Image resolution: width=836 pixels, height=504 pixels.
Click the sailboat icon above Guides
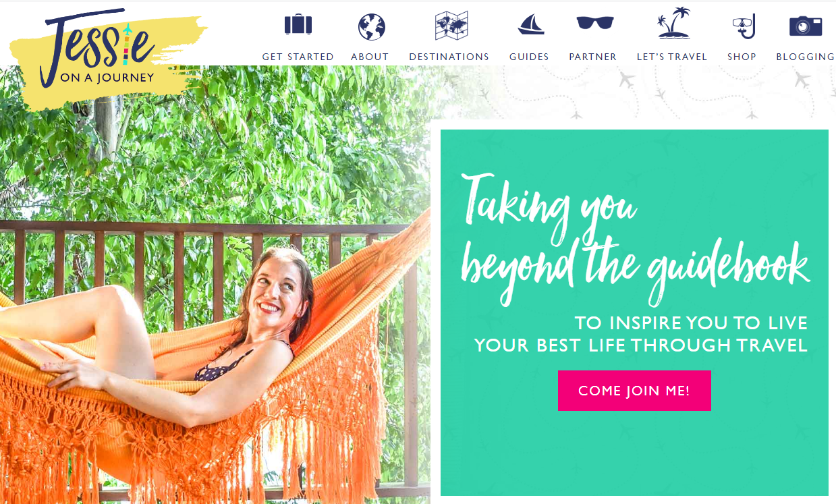(x=530, y=25)
